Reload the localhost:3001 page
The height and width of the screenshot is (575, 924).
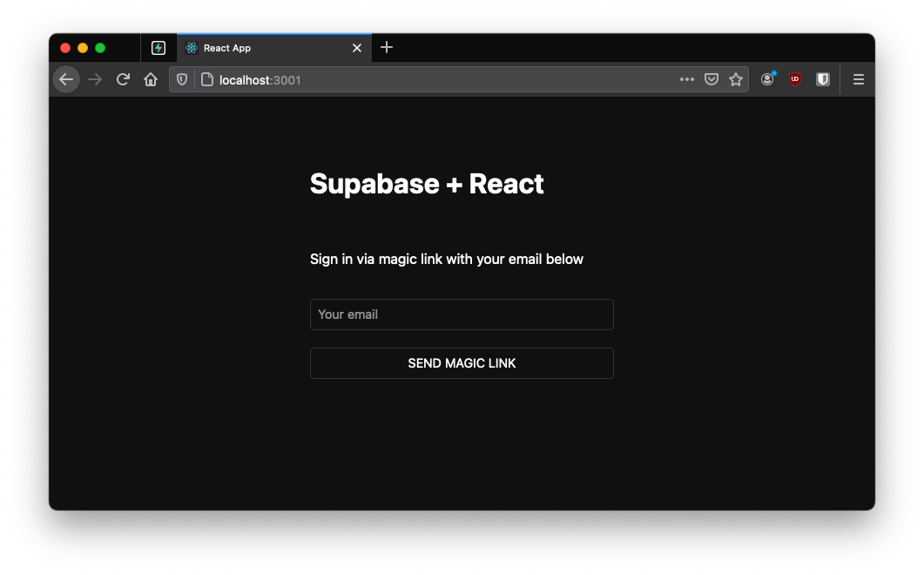122,78
